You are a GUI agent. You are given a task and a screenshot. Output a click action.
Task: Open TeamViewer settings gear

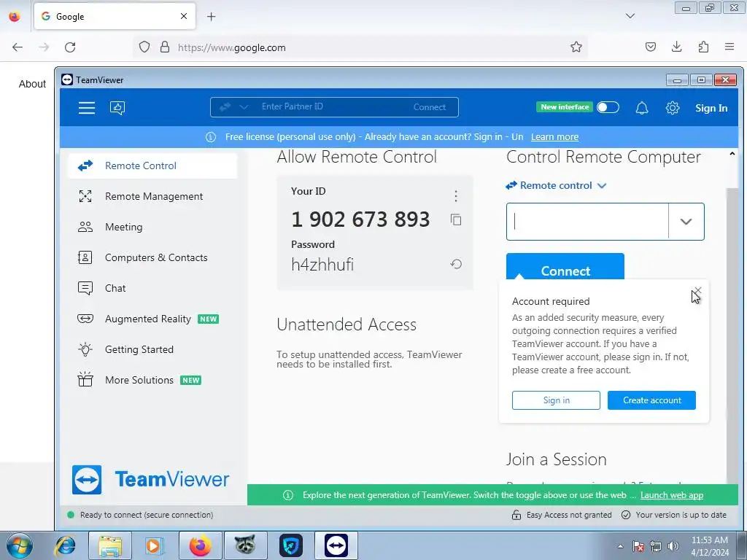[672, 108]
